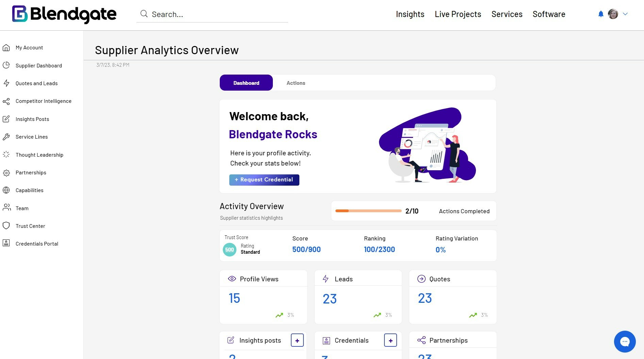This screenshot has height=359, width=644.
Task: Add a new Credential with plus
Action: tap(391, 340)
